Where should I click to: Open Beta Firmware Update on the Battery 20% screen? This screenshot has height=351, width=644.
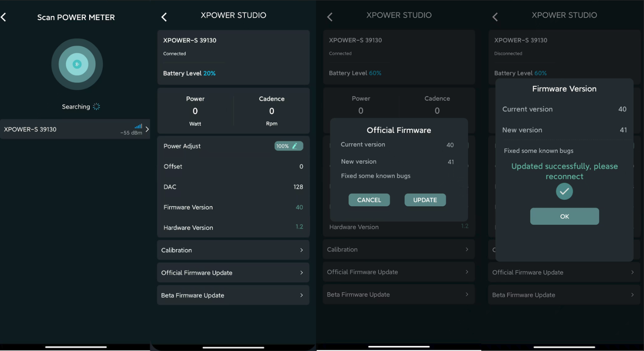[233, 295]
